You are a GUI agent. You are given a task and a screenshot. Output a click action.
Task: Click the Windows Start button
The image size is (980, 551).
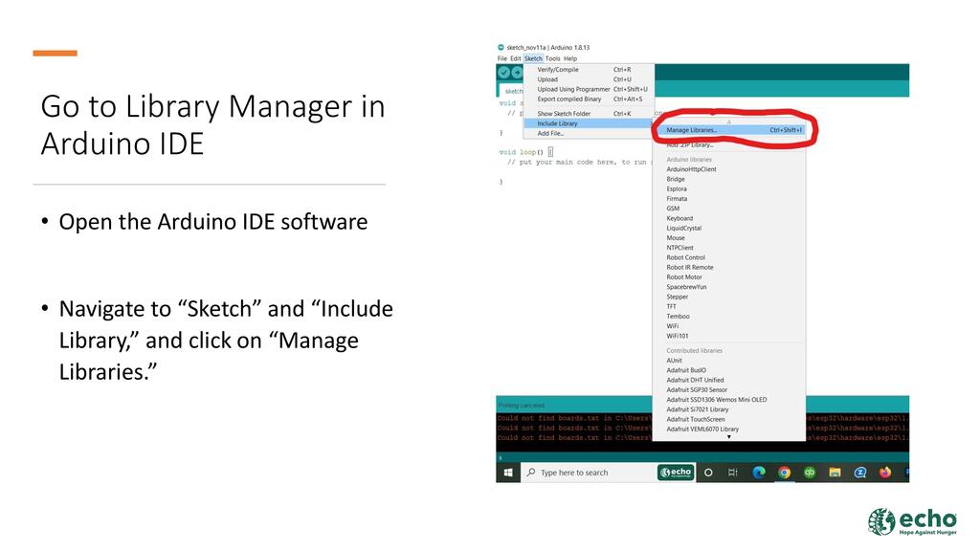tap(507, 473)
